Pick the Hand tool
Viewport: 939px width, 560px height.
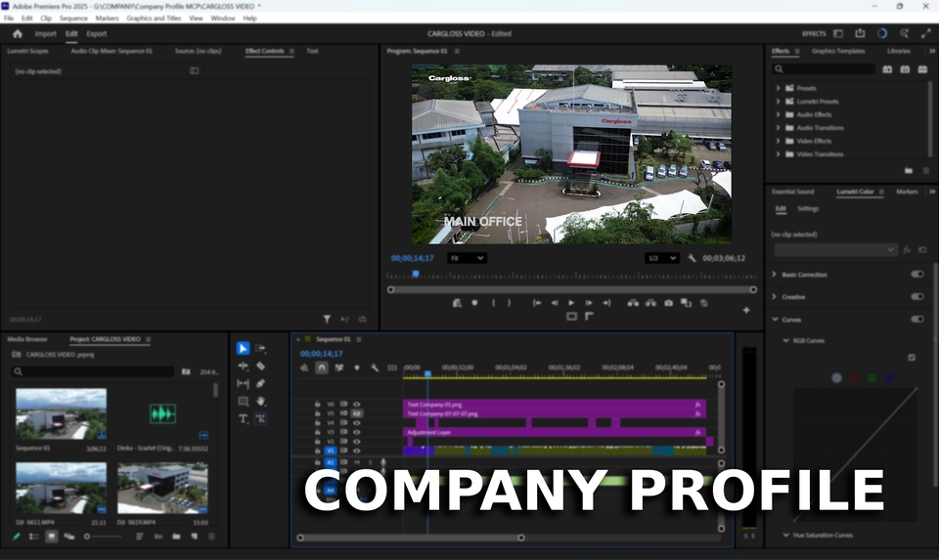point(261,401)
